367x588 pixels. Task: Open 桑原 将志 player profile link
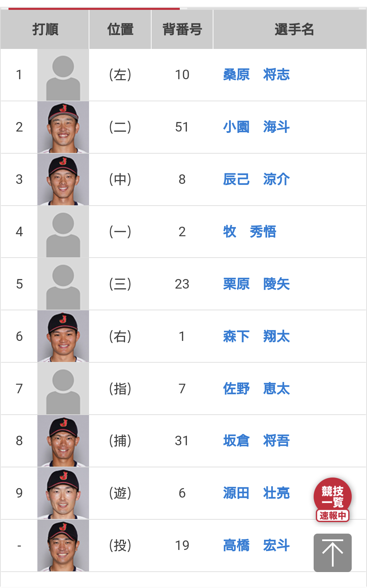[x=256, y=75]
